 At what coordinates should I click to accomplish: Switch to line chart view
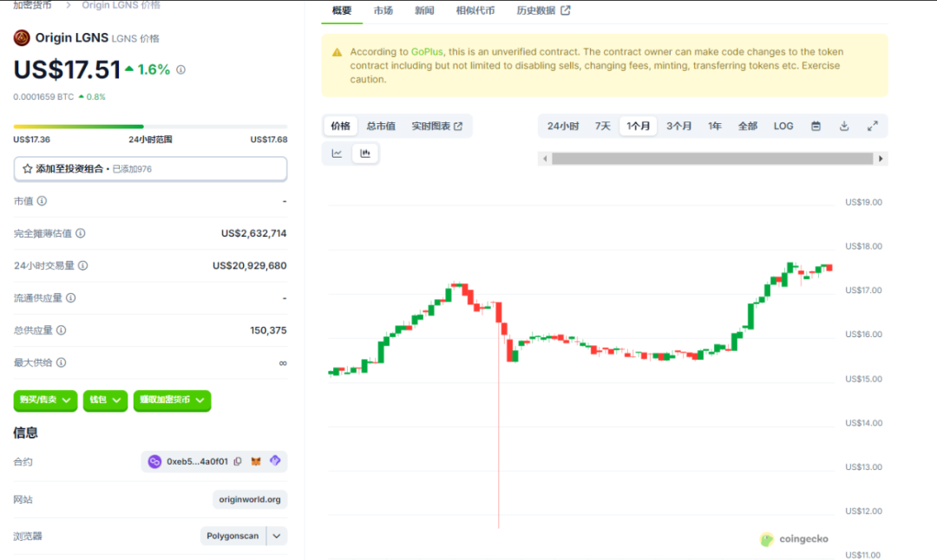(337, 154)
